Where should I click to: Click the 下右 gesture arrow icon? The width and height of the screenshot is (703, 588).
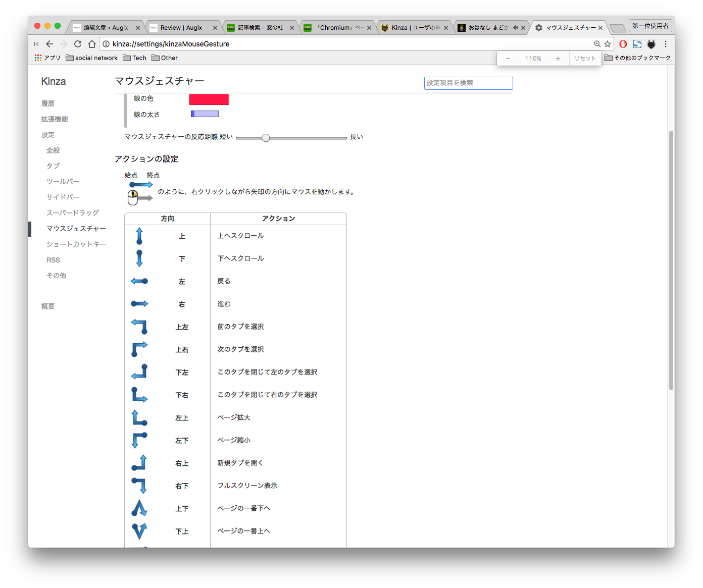coord(139,395)
